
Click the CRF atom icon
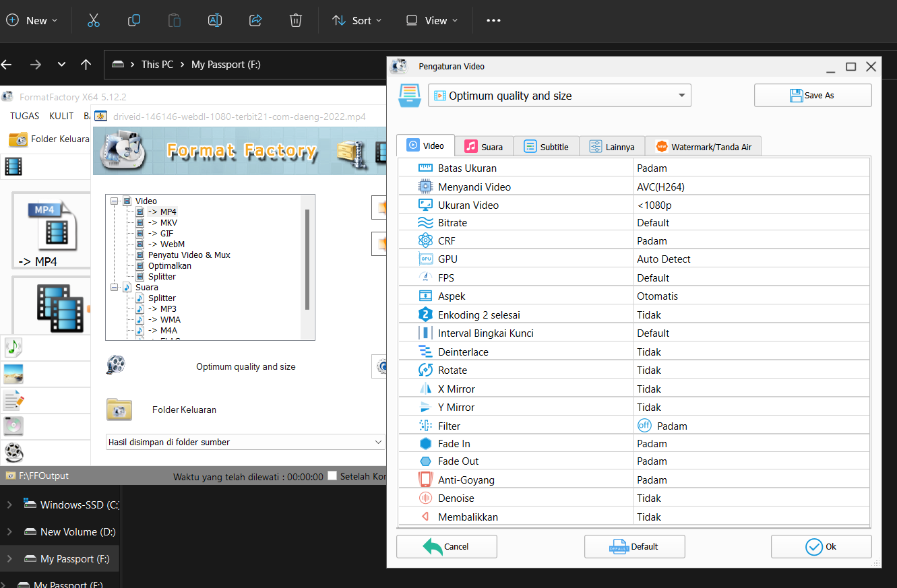425,240
